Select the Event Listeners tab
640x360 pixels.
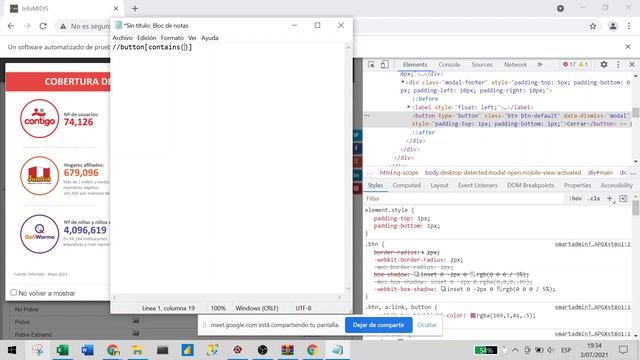pos(478,185)
